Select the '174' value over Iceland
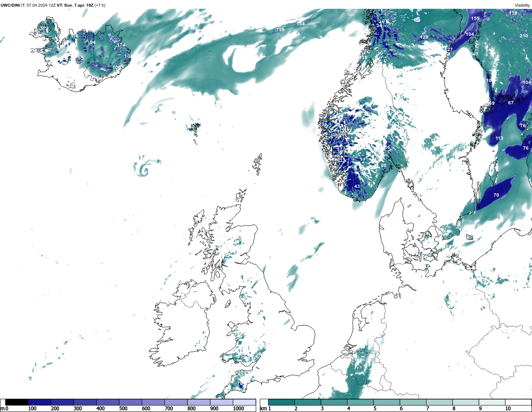 point(121,45)
